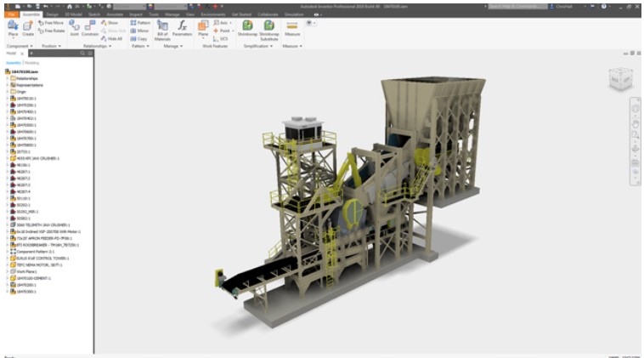Switch to the Modeling browser view
644x358 pixels.
click(x=32, y=63)
